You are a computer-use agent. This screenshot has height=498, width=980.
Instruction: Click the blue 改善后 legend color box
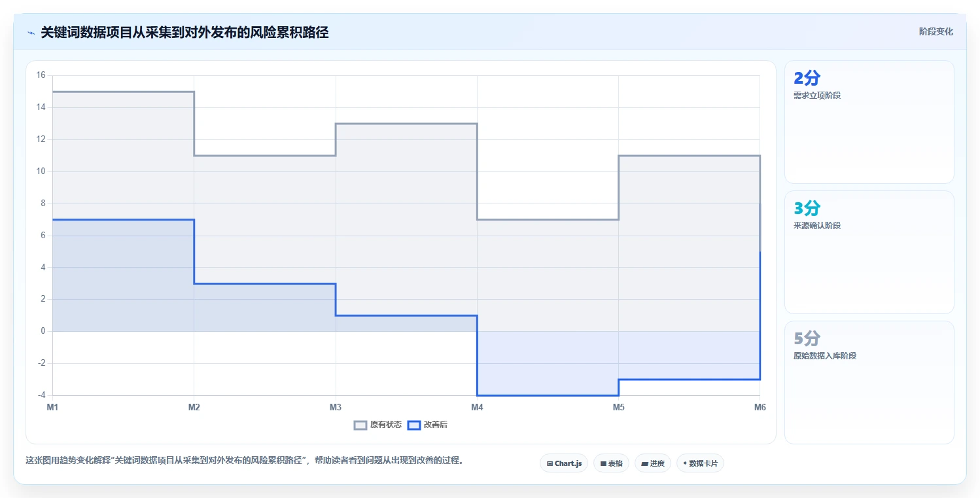tap(413, 425)
